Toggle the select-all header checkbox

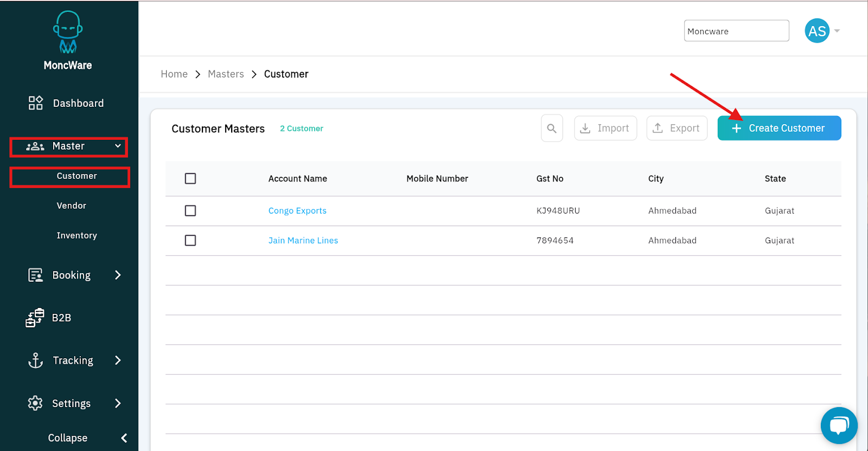[190, 178]
